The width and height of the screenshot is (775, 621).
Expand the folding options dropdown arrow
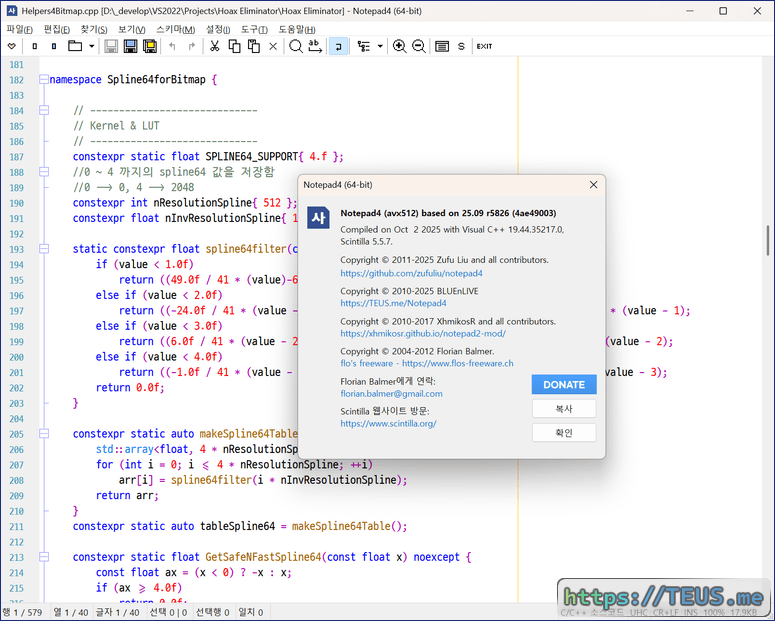380,46
